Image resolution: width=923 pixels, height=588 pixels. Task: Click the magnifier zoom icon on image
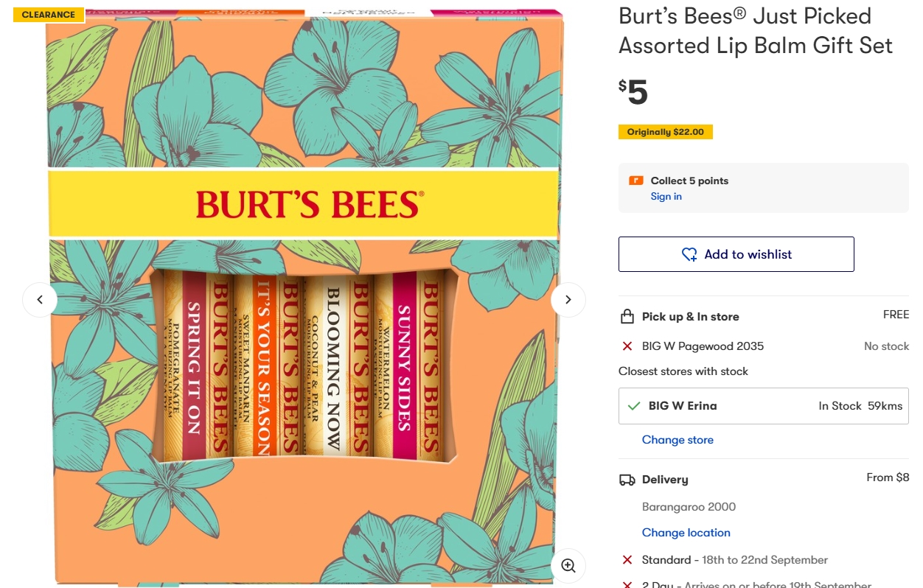(x=568, y=565)
